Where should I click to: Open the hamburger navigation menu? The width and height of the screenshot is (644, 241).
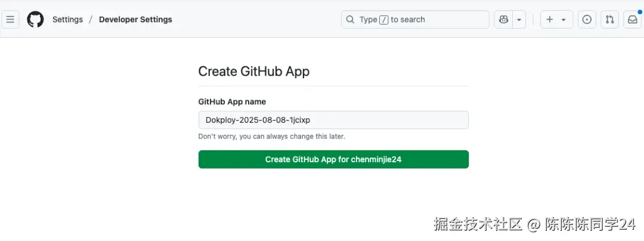point(10,20)
